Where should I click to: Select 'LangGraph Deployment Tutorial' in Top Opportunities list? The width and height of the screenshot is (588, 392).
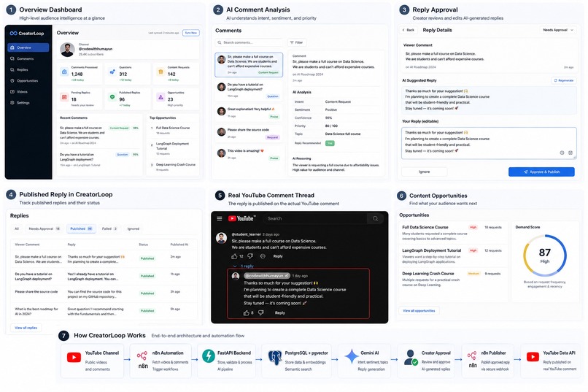pyautogui.click(x=173, y=148)
